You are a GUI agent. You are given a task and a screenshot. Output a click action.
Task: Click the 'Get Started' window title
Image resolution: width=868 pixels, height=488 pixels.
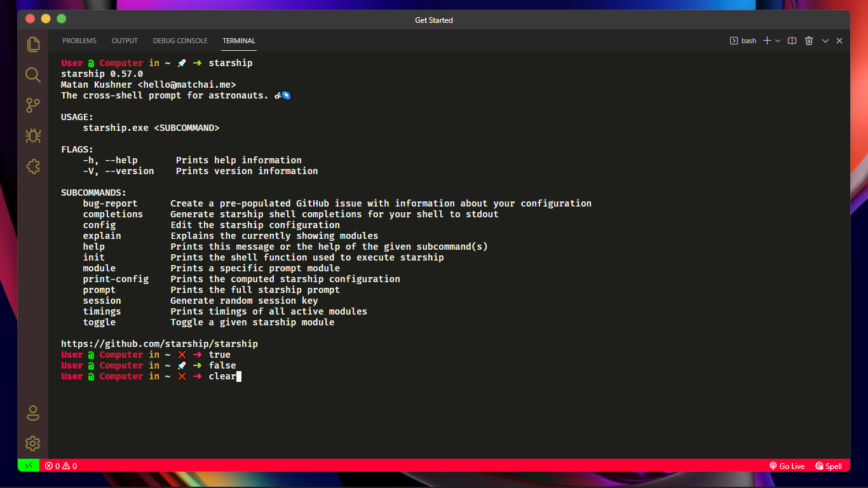pos(434,20)
